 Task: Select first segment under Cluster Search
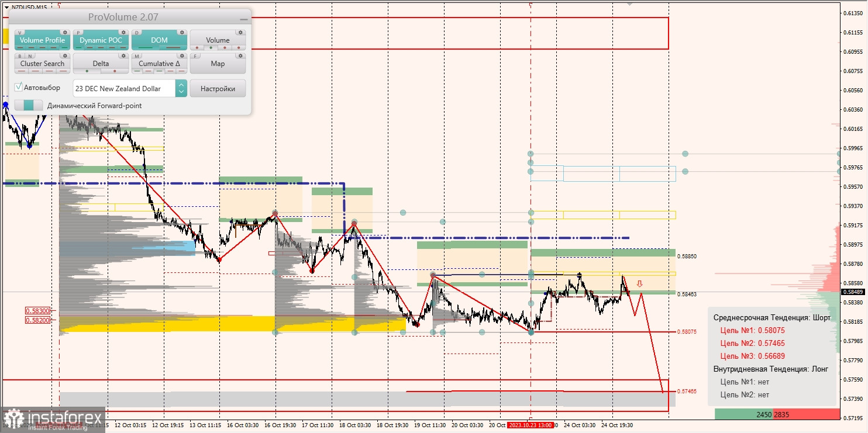tap(22, 71)
